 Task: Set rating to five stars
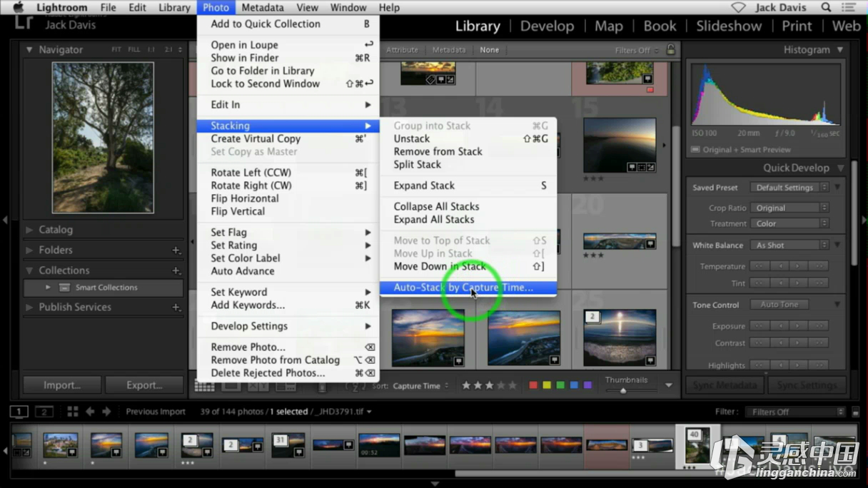(512, 385)
